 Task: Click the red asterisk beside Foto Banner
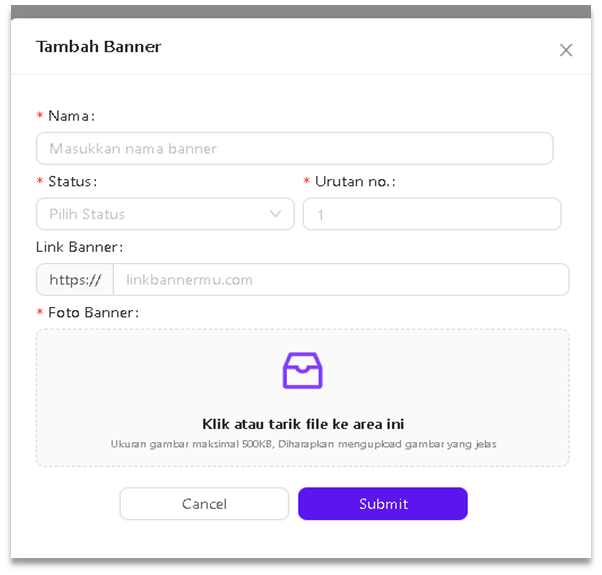click(40, 313)
